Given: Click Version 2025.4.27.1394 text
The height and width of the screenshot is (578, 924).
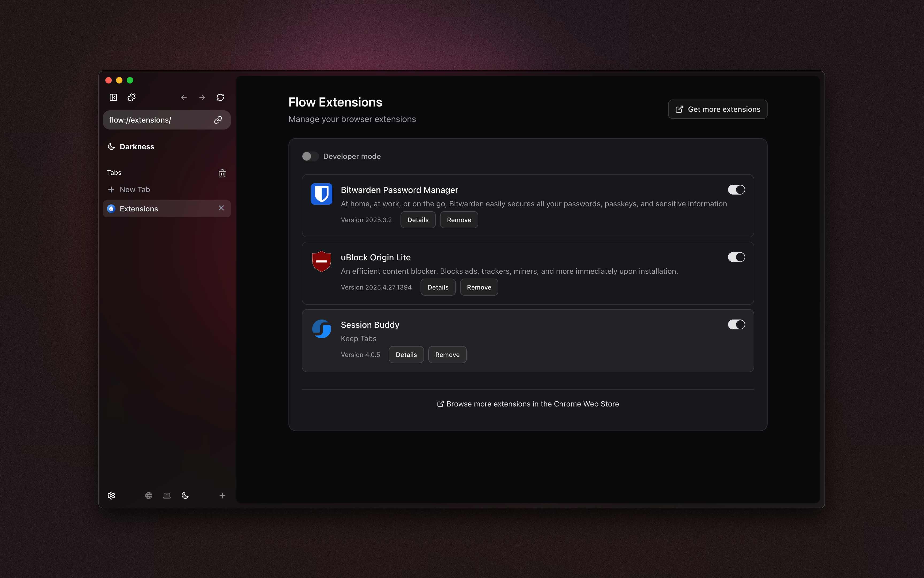Looking at the screenshot, I should tap(376, 287).
